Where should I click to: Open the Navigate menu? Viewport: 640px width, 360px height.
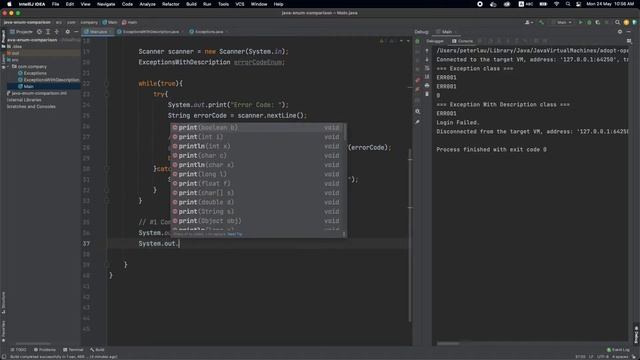[x=106, y=4]
